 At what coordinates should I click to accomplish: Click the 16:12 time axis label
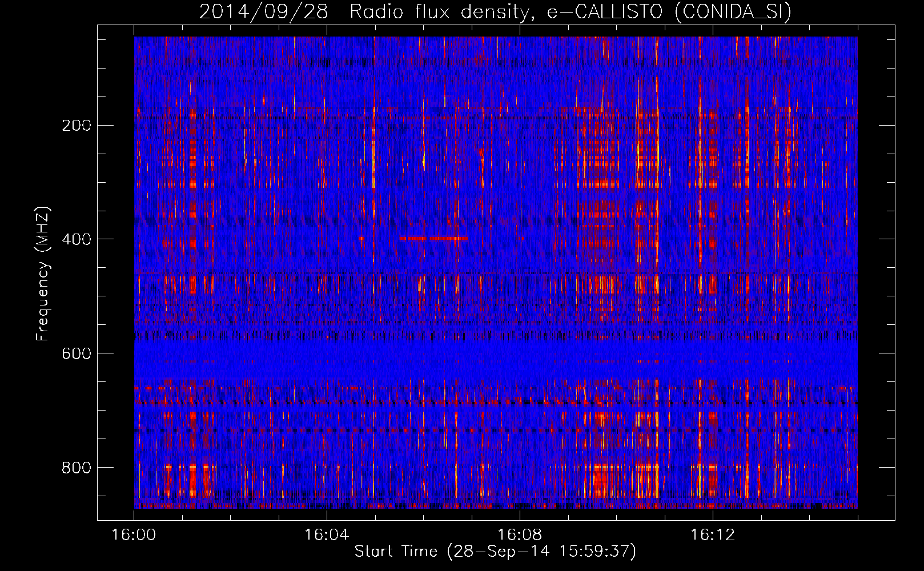coord(713,535)
